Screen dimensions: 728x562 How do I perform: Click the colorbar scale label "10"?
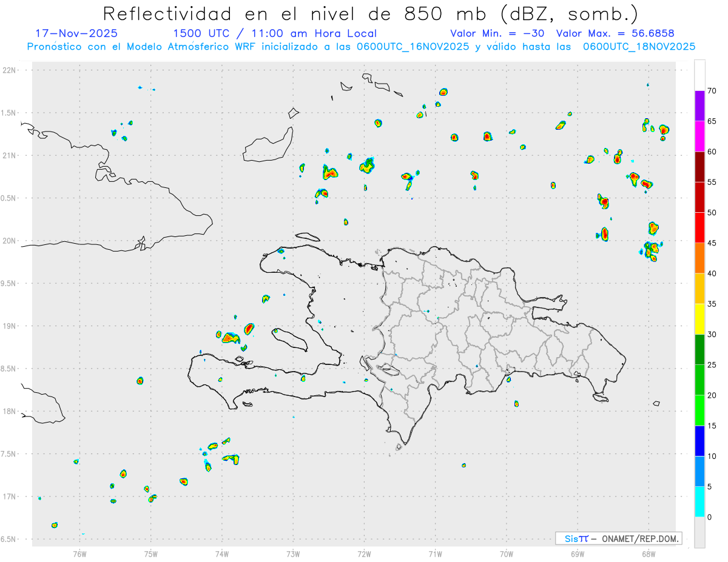(712, 457)
